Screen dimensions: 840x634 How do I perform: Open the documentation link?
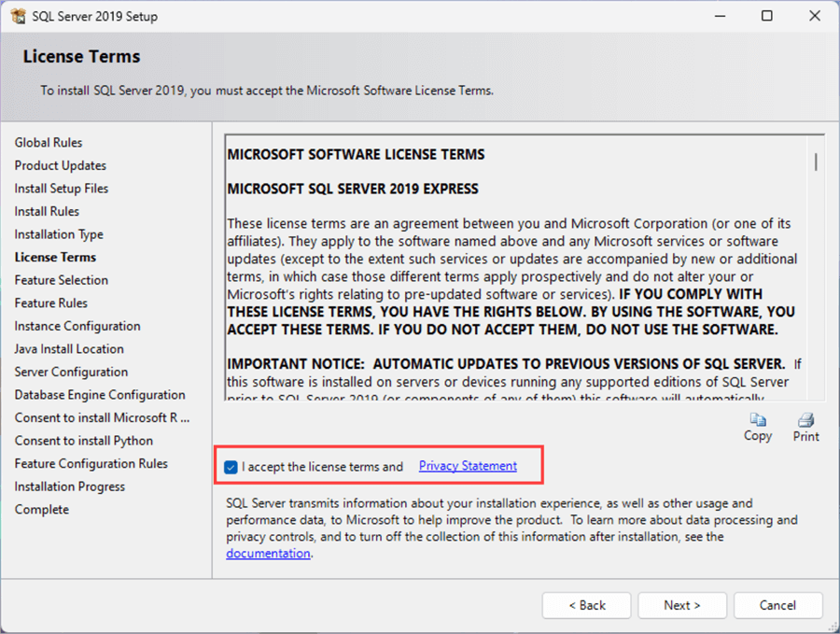click(x=268, y=553)
